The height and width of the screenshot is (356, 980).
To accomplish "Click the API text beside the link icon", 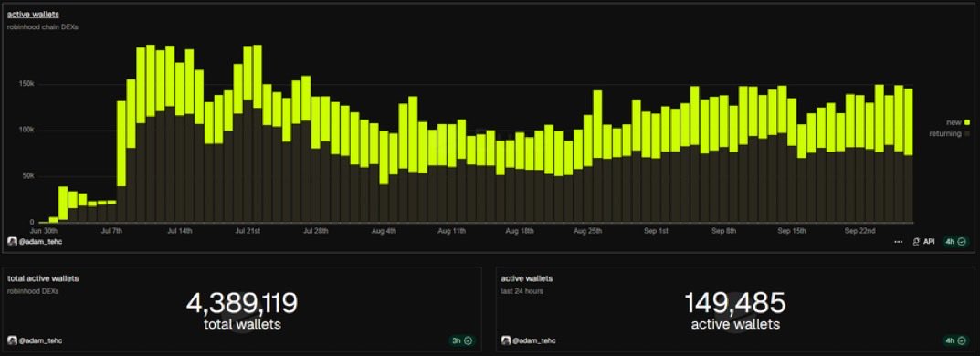I will tap(930, 242).
